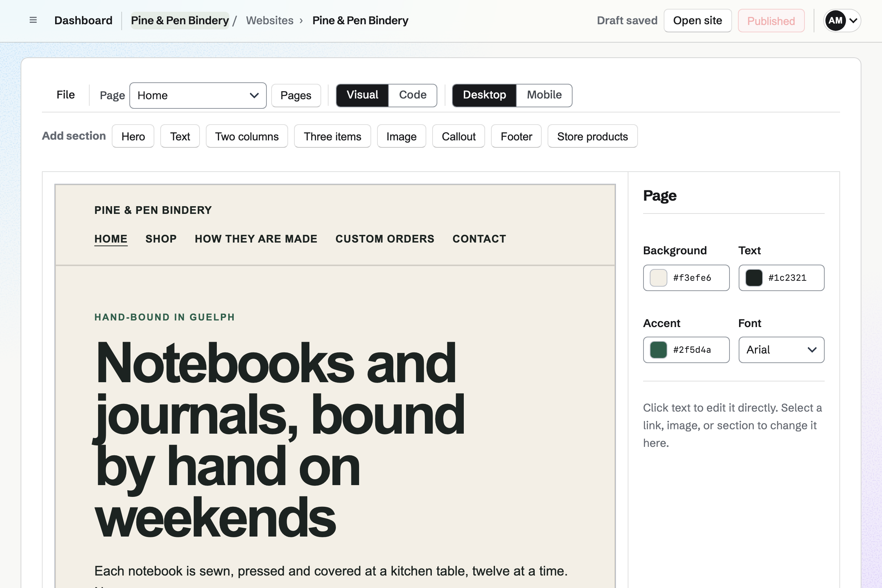
Task: Click the SHOP nav link in preview
Action: point(161,239)
